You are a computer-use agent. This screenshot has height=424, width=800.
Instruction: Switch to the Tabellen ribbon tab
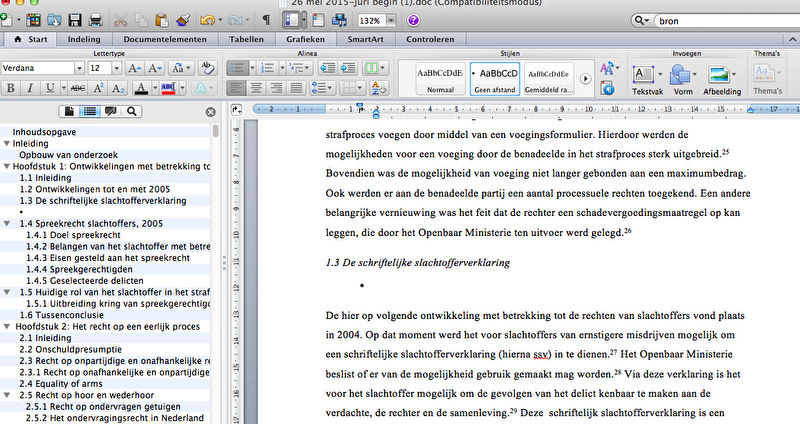[246, 40]
